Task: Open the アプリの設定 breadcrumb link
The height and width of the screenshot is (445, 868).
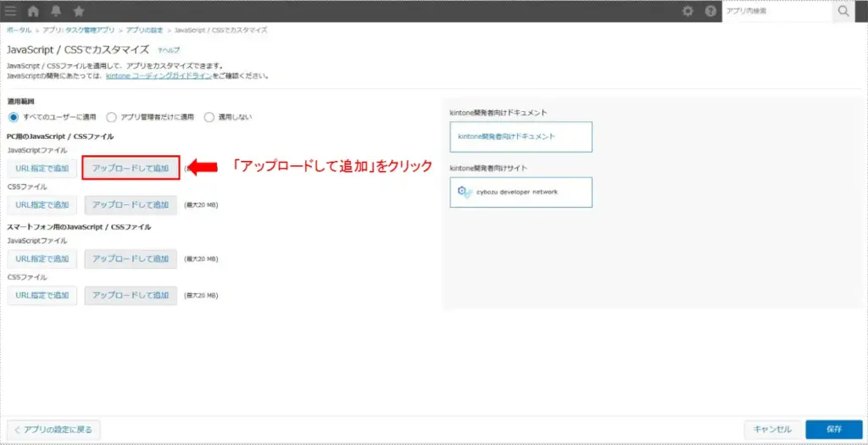Action: coord(144,30)
